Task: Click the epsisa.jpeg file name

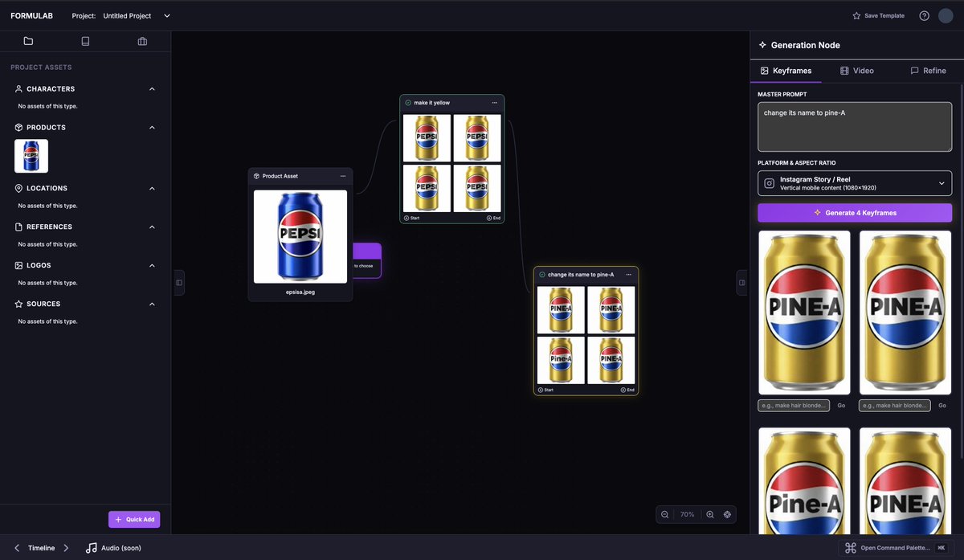Action: click(300, 292)
